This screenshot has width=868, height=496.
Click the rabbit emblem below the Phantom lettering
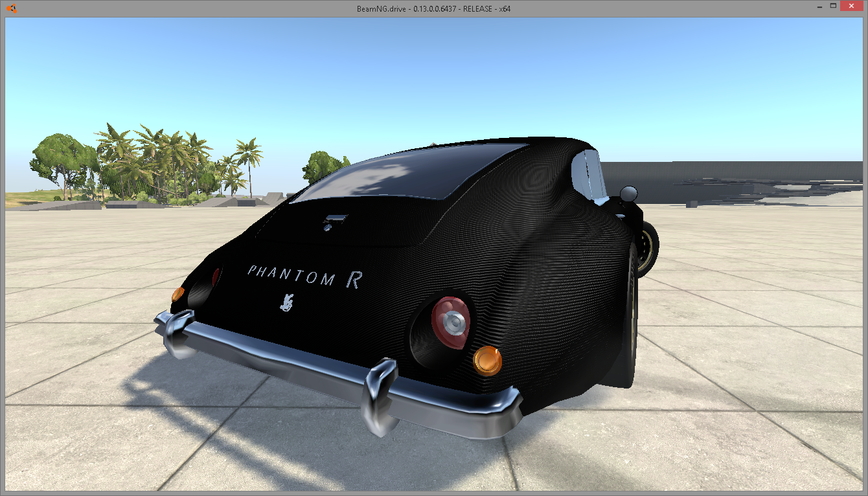[x=288, y=302]
